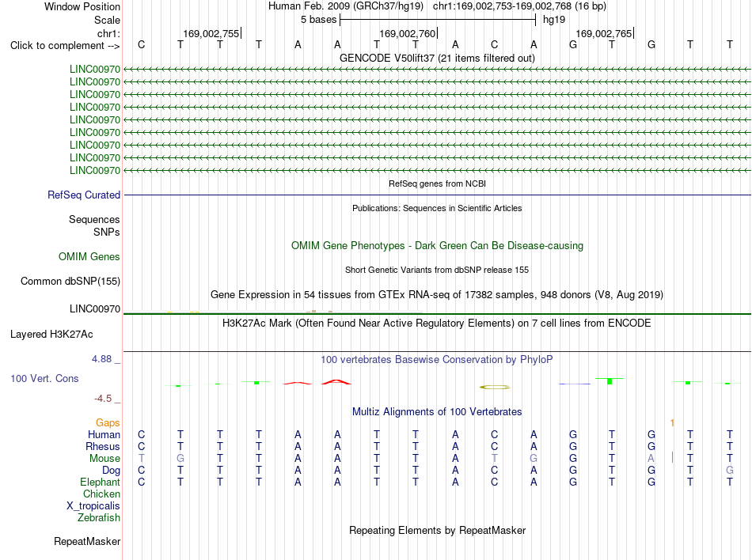Screen dimensions: 752x560
Task: Open the H3K27Ac Mark track title
Action: [x=437, y=323]
